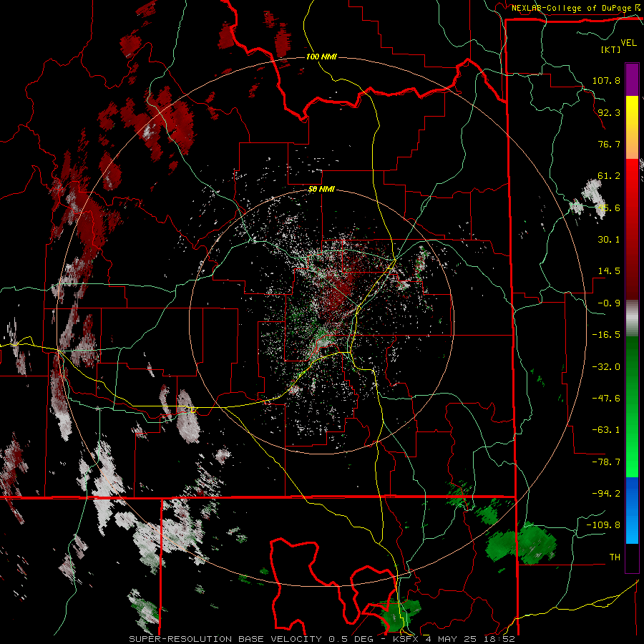This screenshot has width=644, height=644.
Task: Click the VEL legend title
Action: tap(628, 43)
